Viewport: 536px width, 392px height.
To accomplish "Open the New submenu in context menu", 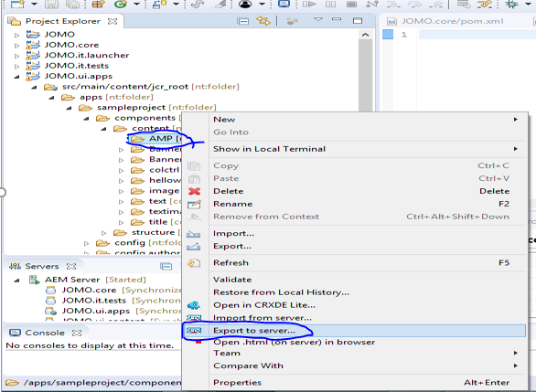I will pyautogui.click(x=368, y=120).
